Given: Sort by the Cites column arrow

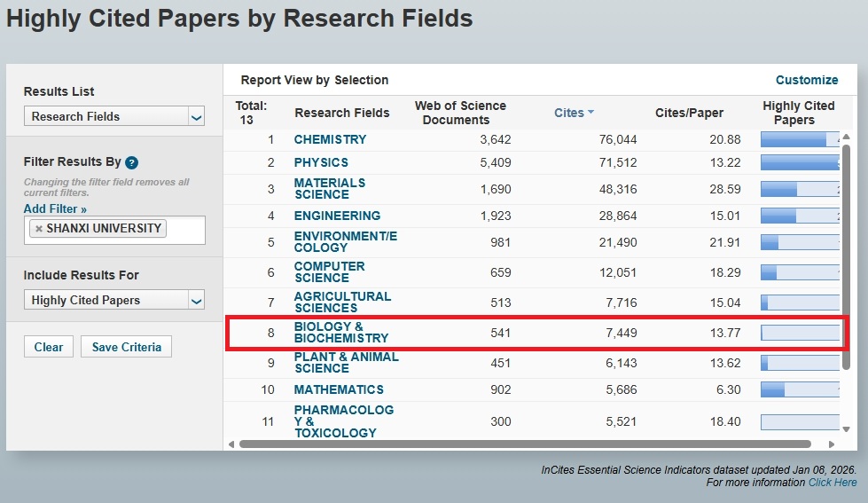Looking at the screenshot, I should [590, 113].
